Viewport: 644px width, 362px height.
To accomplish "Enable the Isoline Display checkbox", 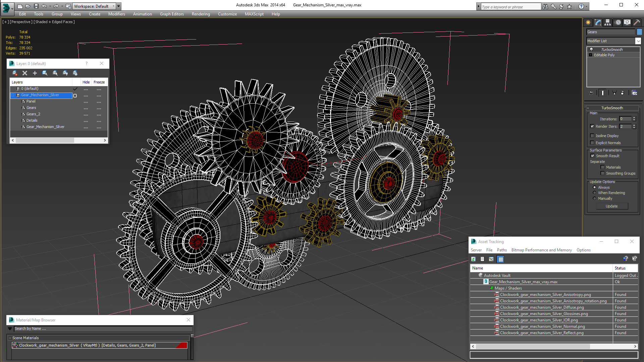I will click(x=592, y=135).
